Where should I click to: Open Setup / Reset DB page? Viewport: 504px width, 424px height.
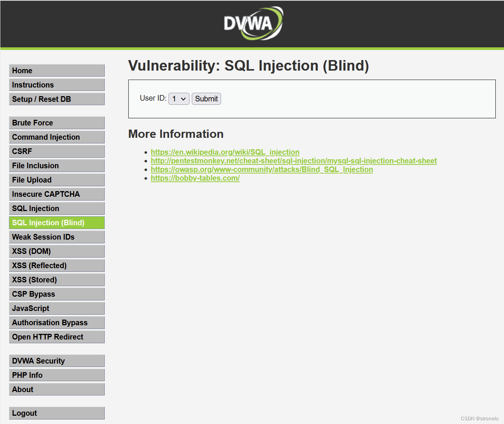point(57,99)
